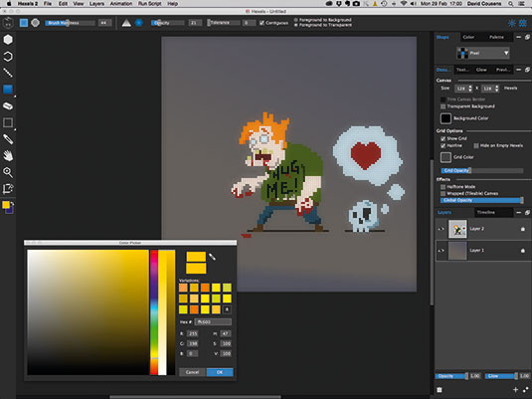
Task: Collapse the Shape panel with the minus icon
Action: pyautogui.click(x=519, y=37)
